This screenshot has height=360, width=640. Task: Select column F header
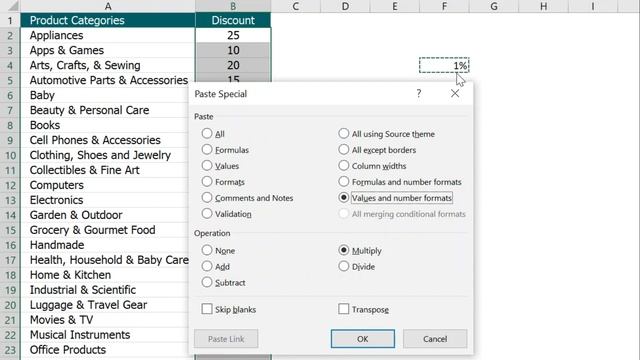coord(444,6)
